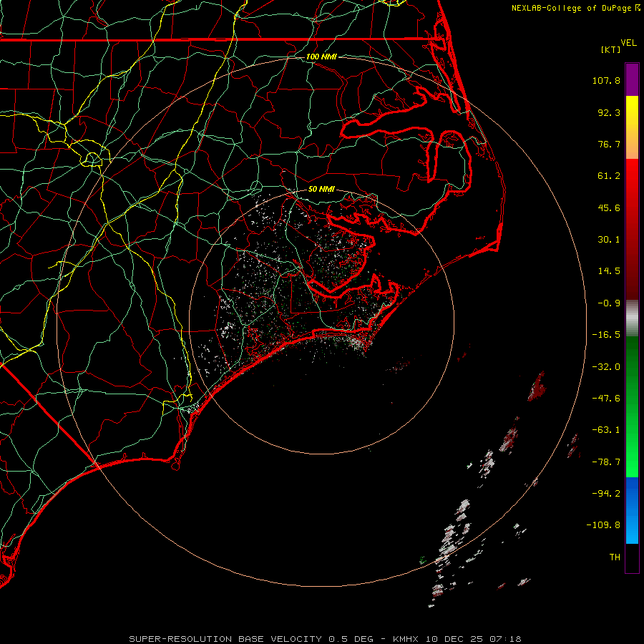This screenshot has width=644, height=644.
Task: Click the -78.7 velocity scale value
Action: (x=606, y=462)
